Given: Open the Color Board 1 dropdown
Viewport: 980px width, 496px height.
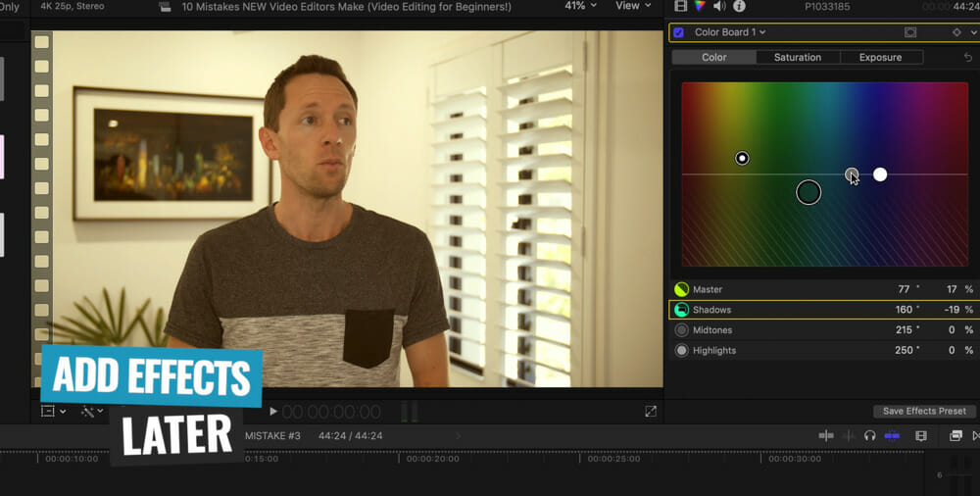Looking at the screenshot, I should [730, 32].
